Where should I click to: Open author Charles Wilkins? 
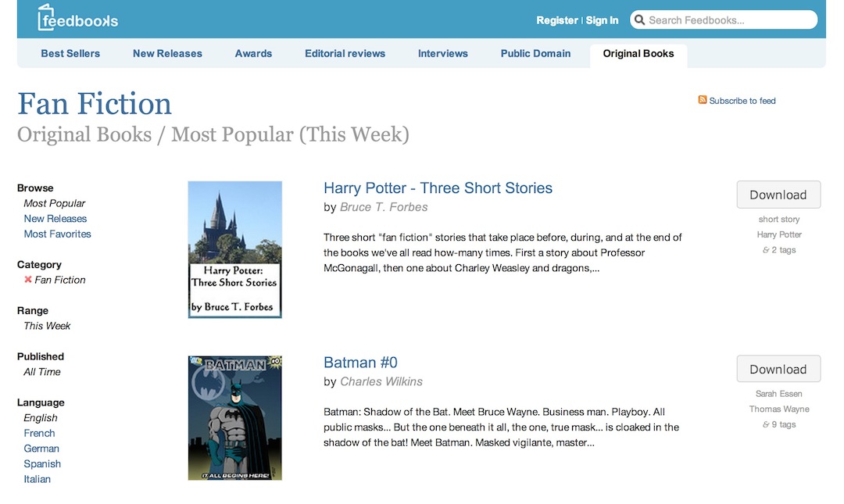[x=381, y=382]
